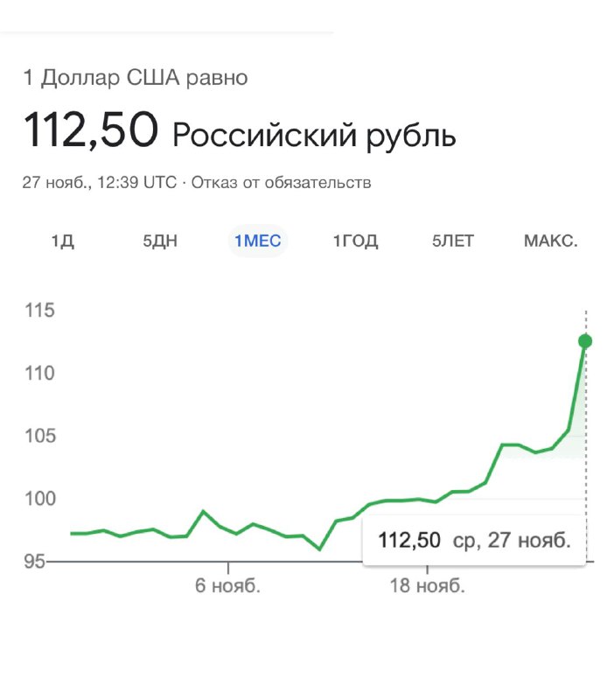Click the 1 Доллар США равно heading
The width and height of the screenshot is (614, 700).
[x=136, y=78]
